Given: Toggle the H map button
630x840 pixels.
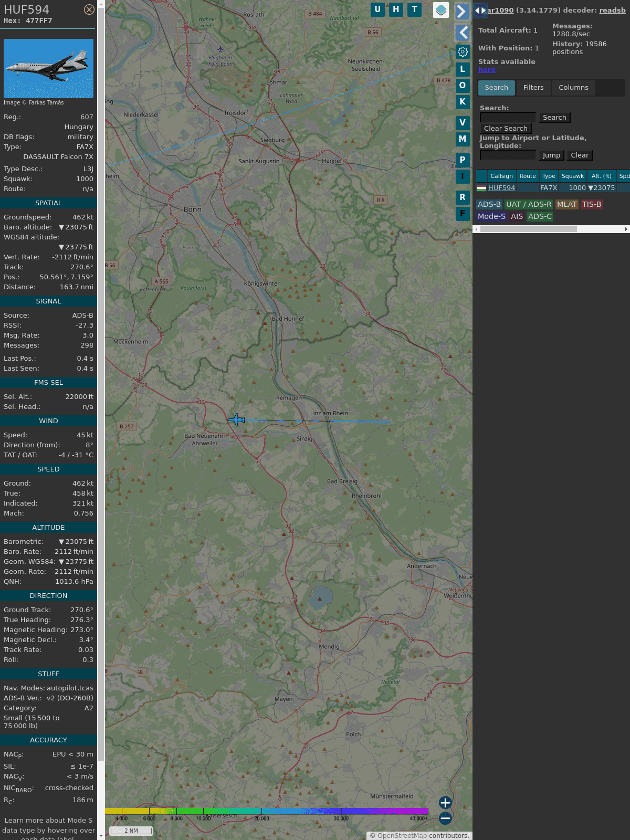Looking at the screenshot, I should coord(396,9).
